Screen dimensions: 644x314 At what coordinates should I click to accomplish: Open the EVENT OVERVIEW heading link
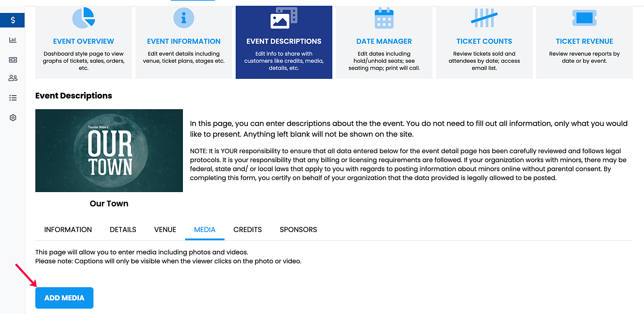[84, 41]
